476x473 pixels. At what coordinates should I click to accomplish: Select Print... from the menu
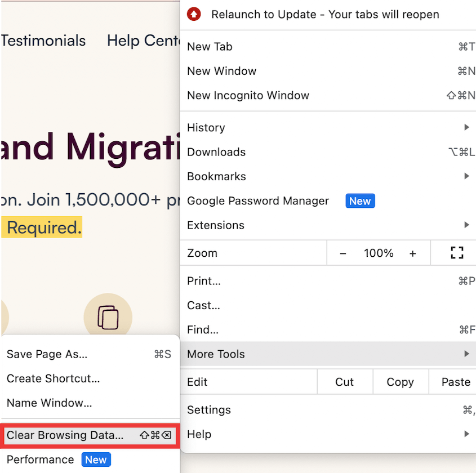pyautogui.click(x=328, y=281)
